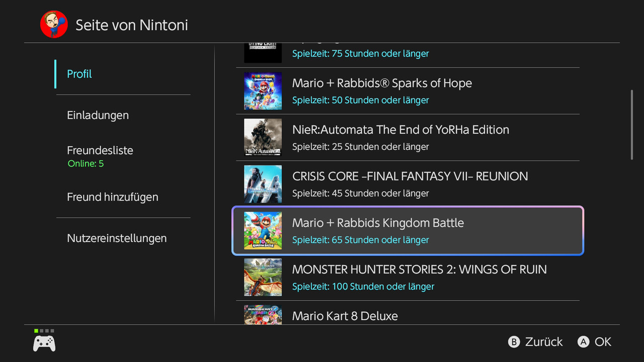Select the Mario + Rabbids® Sparks of Hope title
The image size is (644, 362).
(382, 83)
